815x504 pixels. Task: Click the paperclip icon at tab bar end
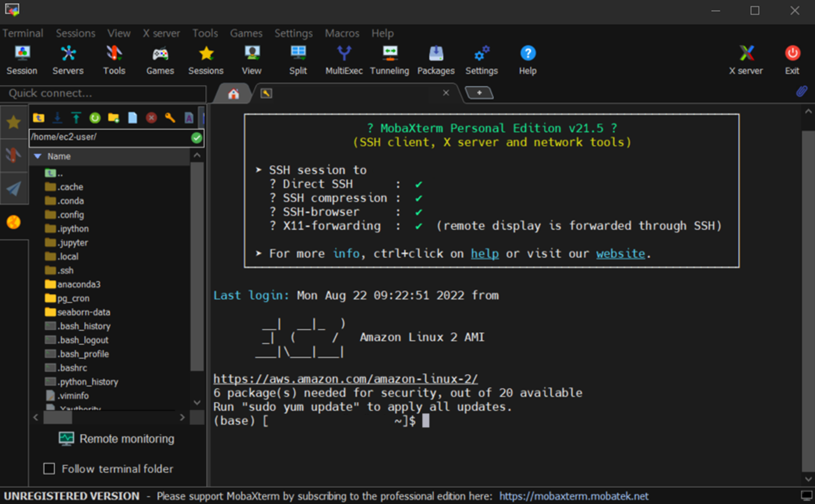tap(802, 91)
